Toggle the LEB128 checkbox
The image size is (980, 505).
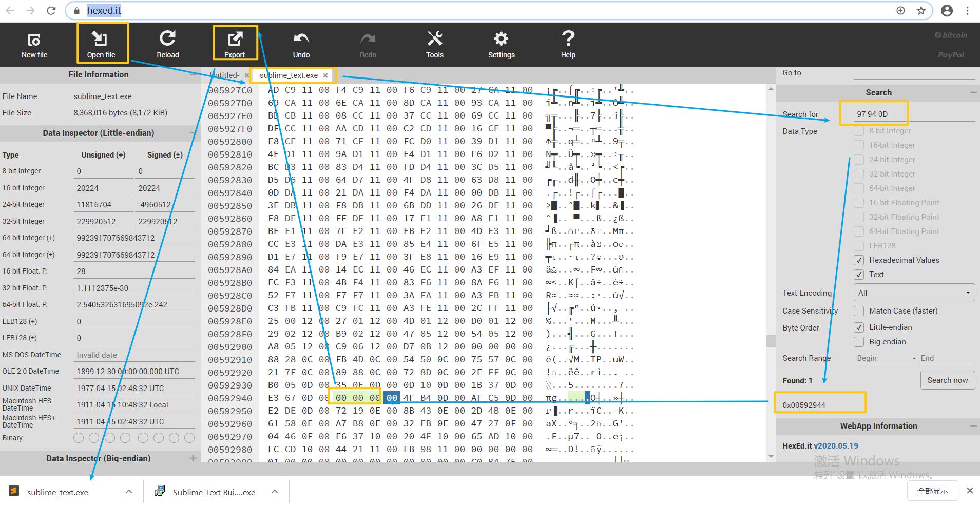click(x=859, y=246)
